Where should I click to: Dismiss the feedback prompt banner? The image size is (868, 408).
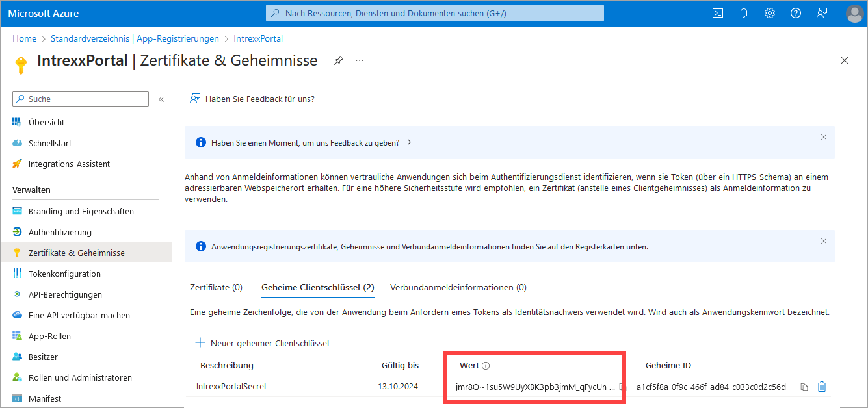click(824, 137)
